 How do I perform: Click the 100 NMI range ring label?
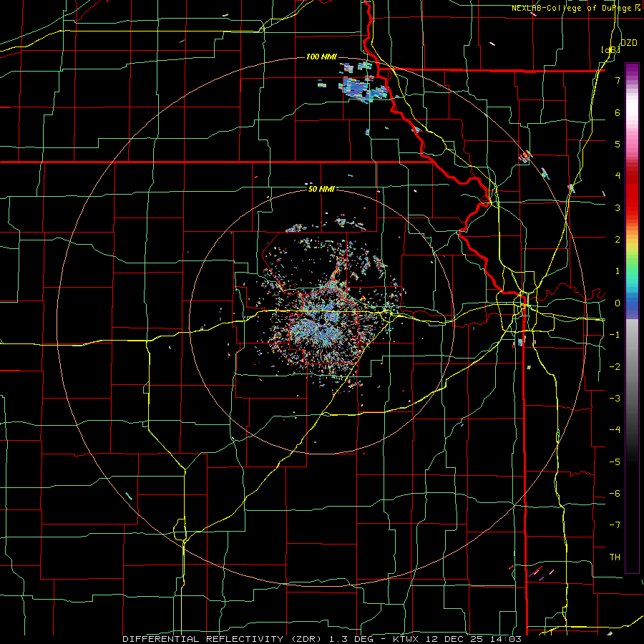click(321, 57)
